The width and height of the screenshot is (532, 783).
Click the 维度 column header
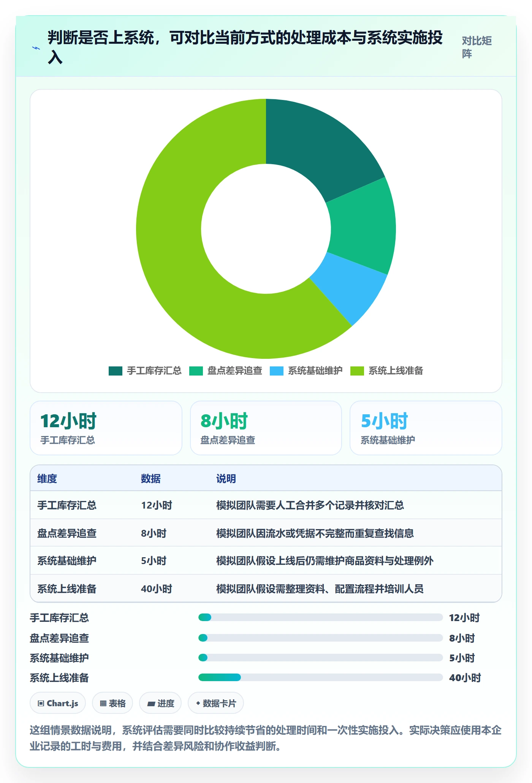click(x=47, y=479)
